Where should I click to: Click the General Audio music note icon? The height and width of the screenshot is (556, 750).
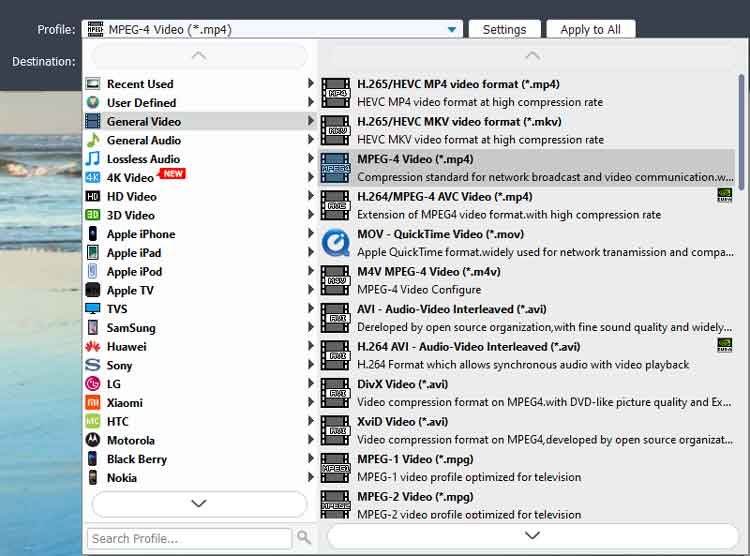coord(93,140)
